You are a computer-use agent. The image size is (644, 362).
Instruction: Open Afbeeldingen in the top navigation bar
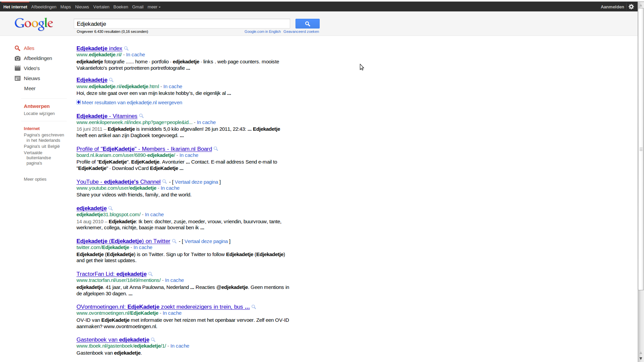44,7
